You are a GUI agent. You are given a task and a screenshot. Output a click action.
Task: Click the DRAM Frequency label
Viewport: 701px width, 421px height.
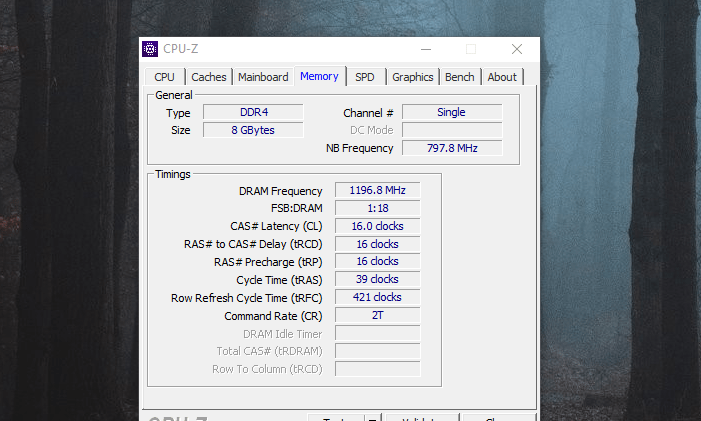coord(280,191)
